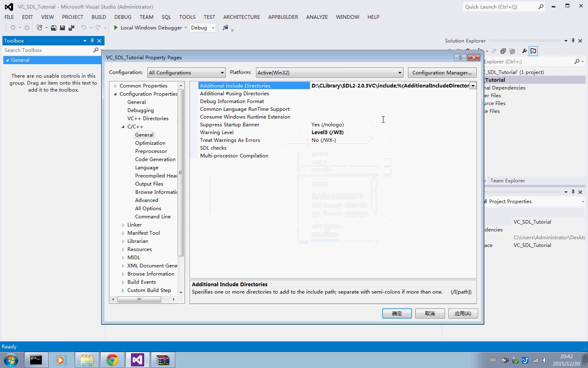Click the 取消 (Cancel) button
The height and width of the screenshot is (368, 588).
tap(430, 313)
